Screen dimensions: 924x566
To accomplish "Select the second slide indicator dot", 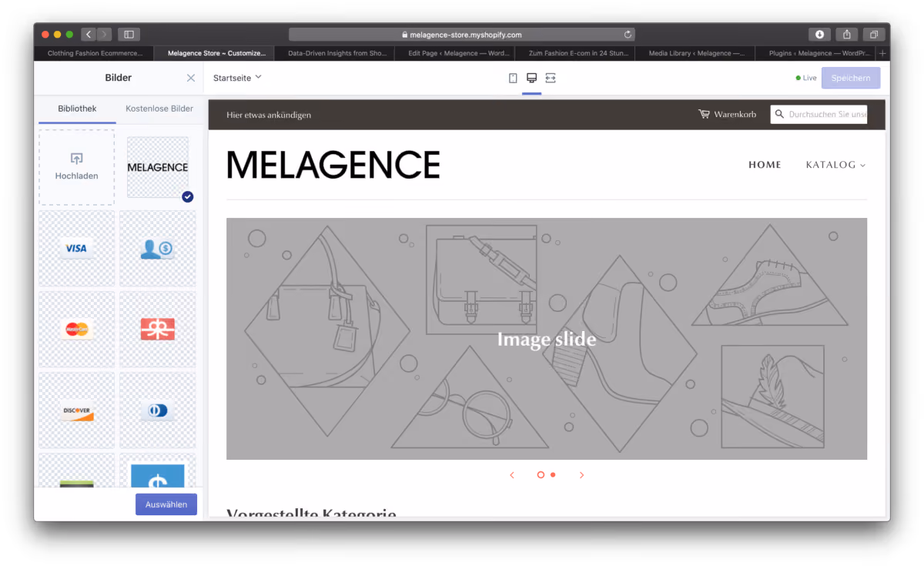I will [553, 475].
